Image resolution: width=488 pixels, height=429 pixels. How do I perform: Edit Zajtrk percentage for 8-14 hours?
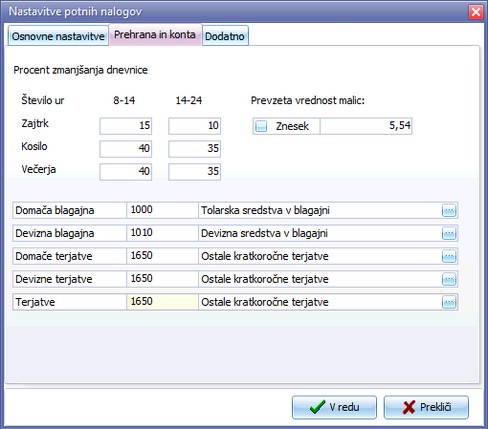126,126
